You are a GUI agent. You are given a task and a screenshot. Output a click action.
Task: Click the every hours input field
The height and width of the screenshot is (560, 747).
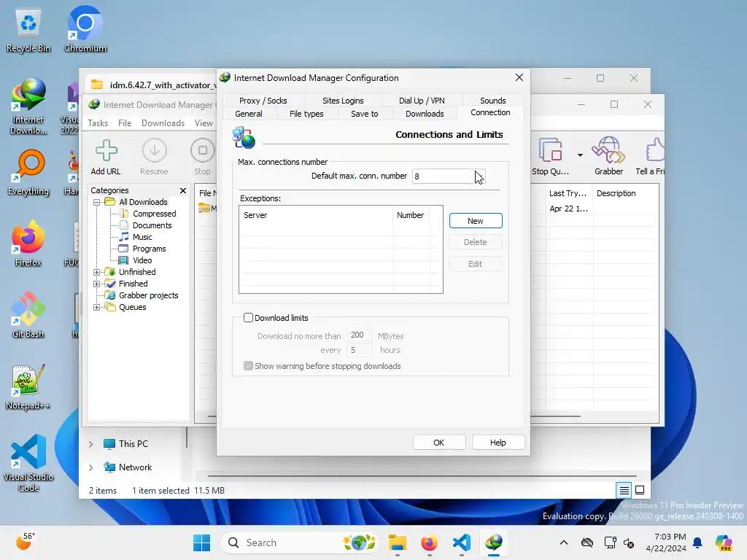[358, 350]
